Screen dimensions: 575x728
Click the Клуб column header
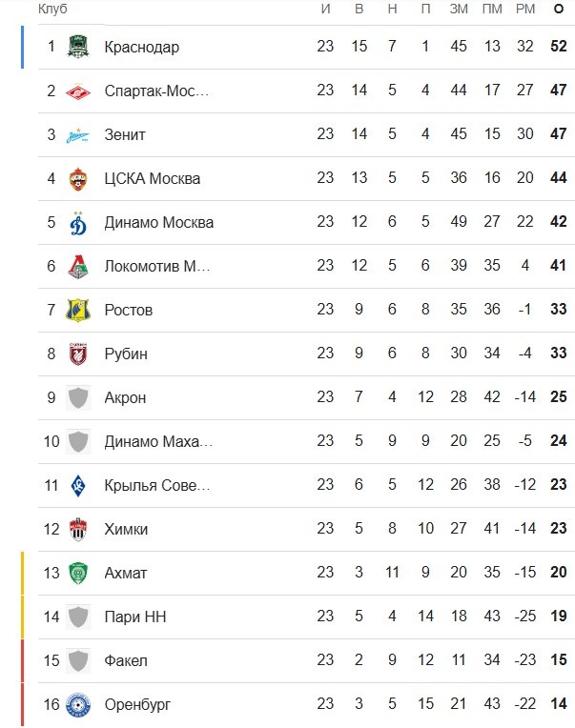coord(51,9)
